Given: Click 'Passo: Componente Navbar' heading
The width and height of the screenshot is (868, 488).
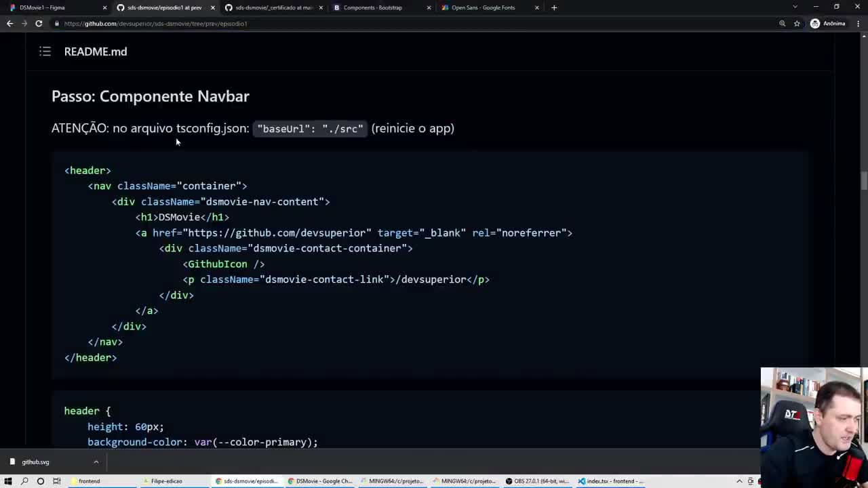Looking at the screenshot, I should (x=151, y=96).
